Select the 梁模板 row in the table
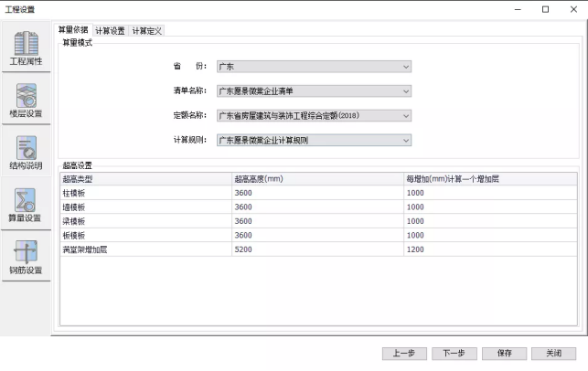 (x=144, y=221)
